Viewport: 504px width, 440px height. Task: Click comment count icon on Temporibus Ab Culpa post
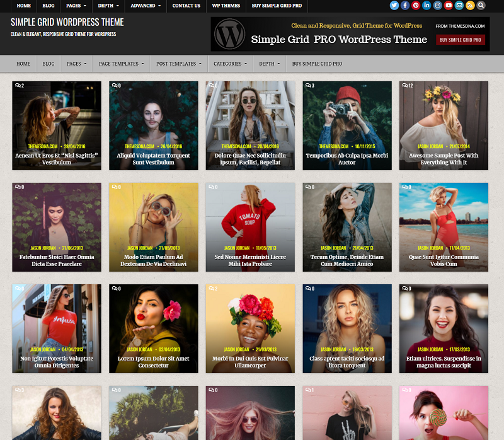(x=309, y=86)
